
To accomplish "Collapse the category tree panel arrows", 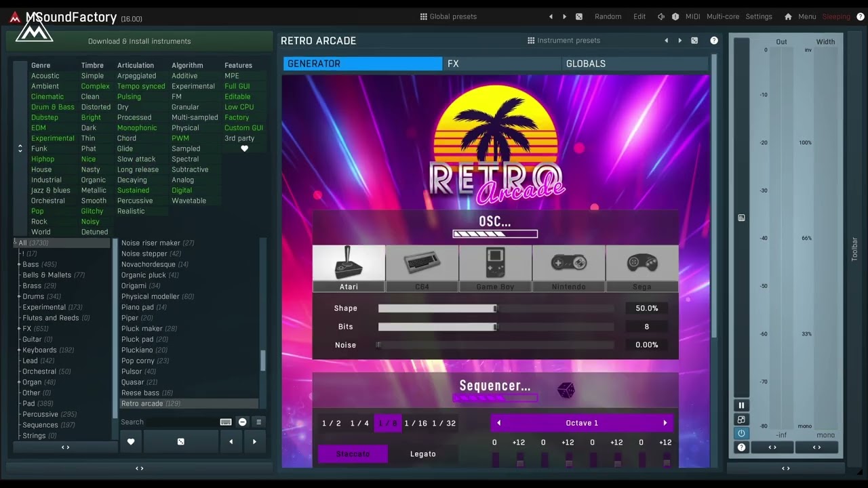I will coord(66,447).
